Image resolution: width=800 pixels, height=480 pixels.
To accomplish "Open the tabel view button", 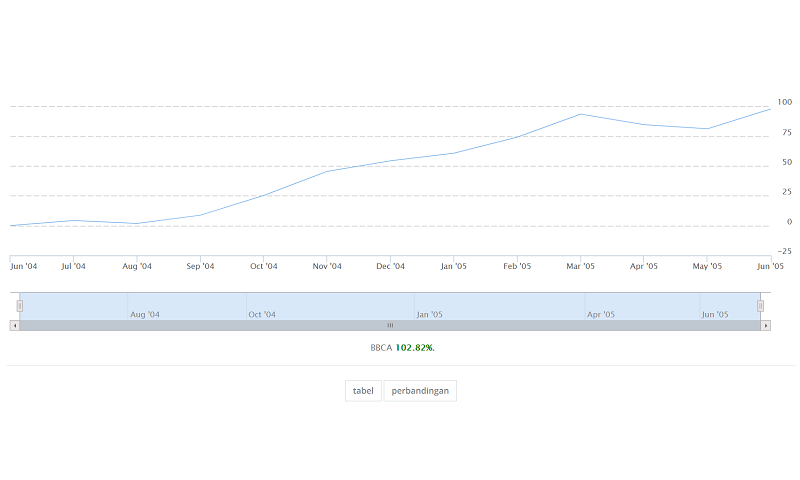I will click(363, 391).
